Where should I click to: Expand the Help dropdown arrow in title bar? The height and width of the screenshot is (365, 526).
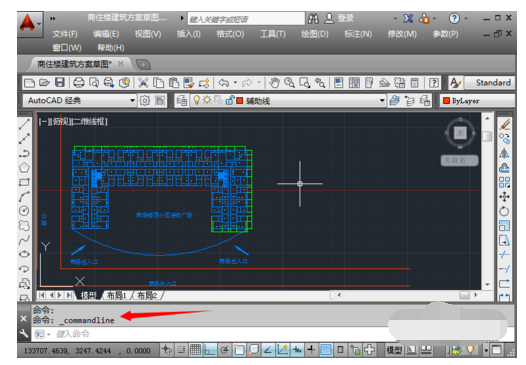click(x=466, y=18)
